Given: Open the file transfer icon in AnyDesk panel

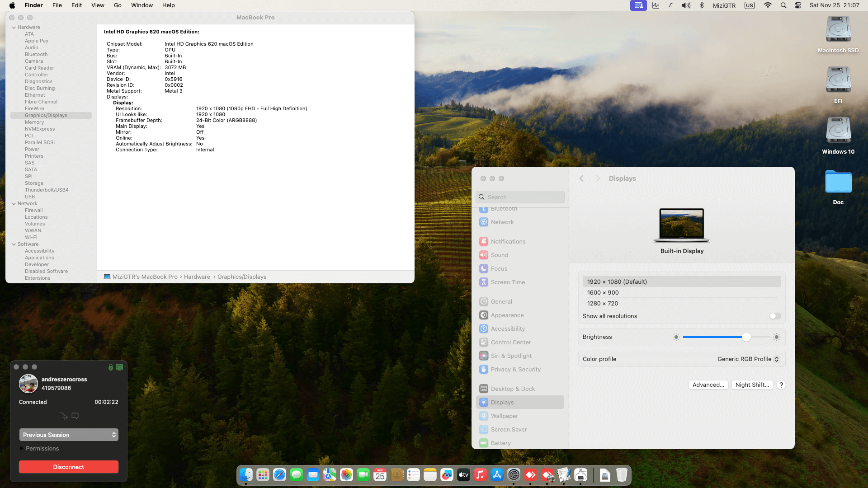Looking at the screenshot, I should pyautogui.click(x=63, y=416).
